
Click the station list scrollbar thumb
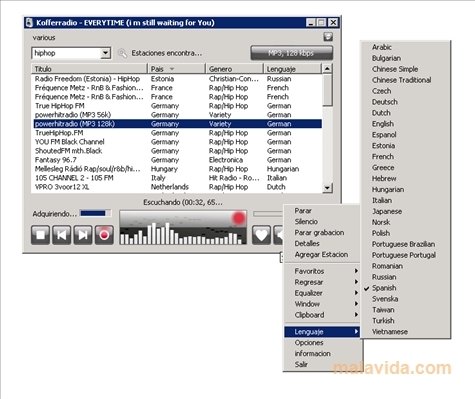(327, 90)
